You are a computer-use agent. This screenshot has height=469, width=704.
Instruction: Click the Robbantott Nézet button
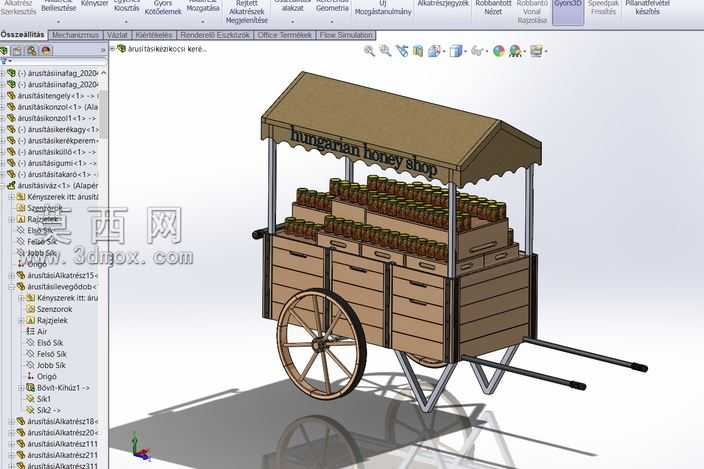[493, 9]
